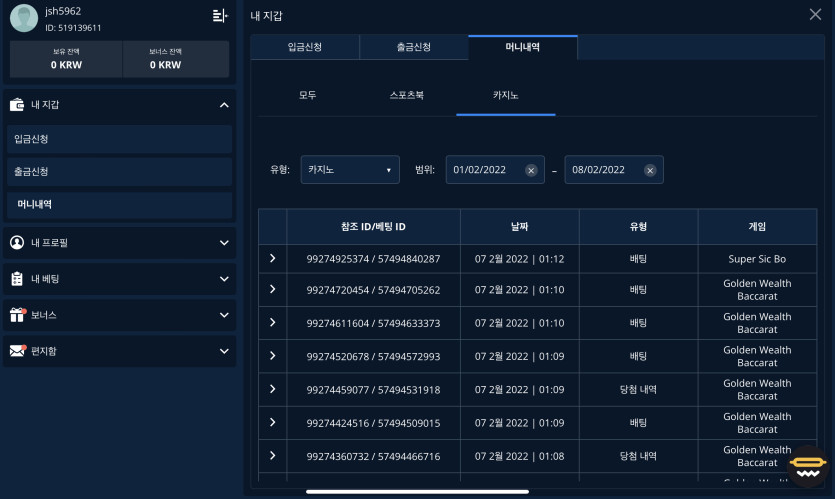Click date 07 2월 2022 | 01:12
The width and height of the screenshot is (835, 499).
click(520, 259)
